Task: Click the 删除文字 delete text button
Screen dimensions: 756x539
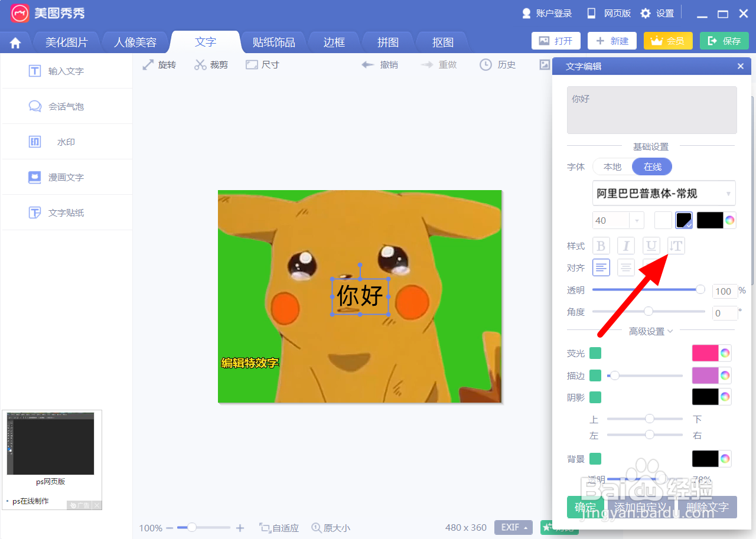Action: [708, 507]
